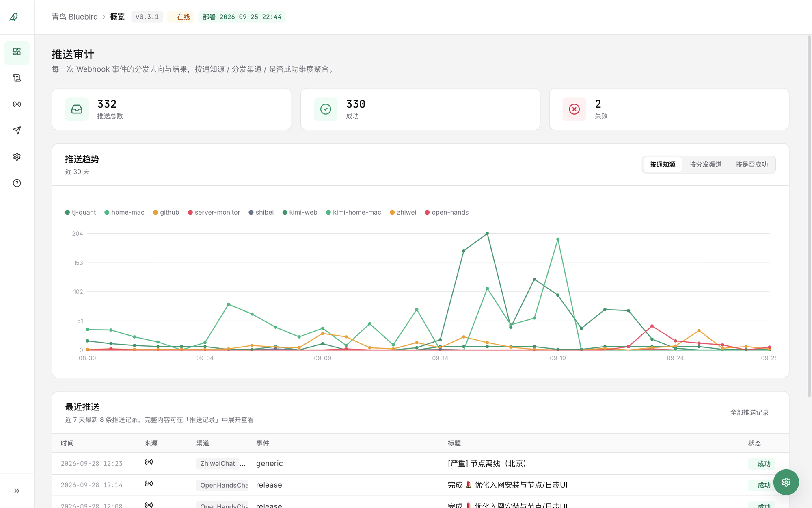Click the floating green gear button
Viewport: 812px width, 508px height.
(x=786, y=482)
